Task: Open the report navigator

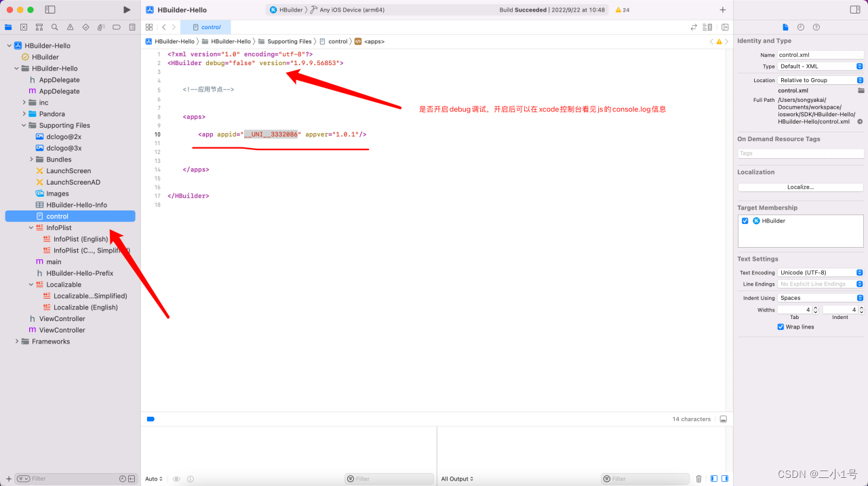Action: [132, 27]
